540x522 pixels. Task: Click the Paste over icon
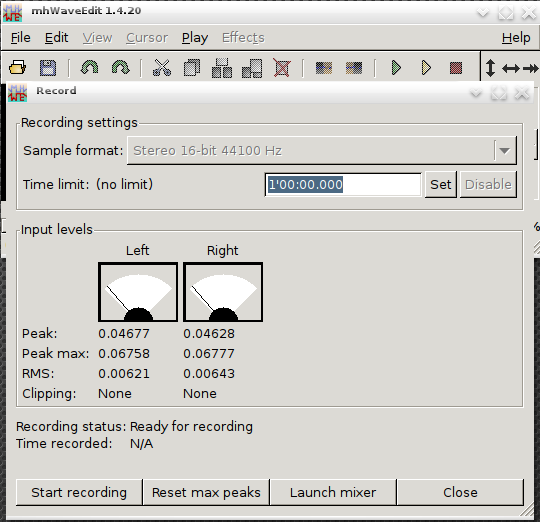click(x=252, y=68)
